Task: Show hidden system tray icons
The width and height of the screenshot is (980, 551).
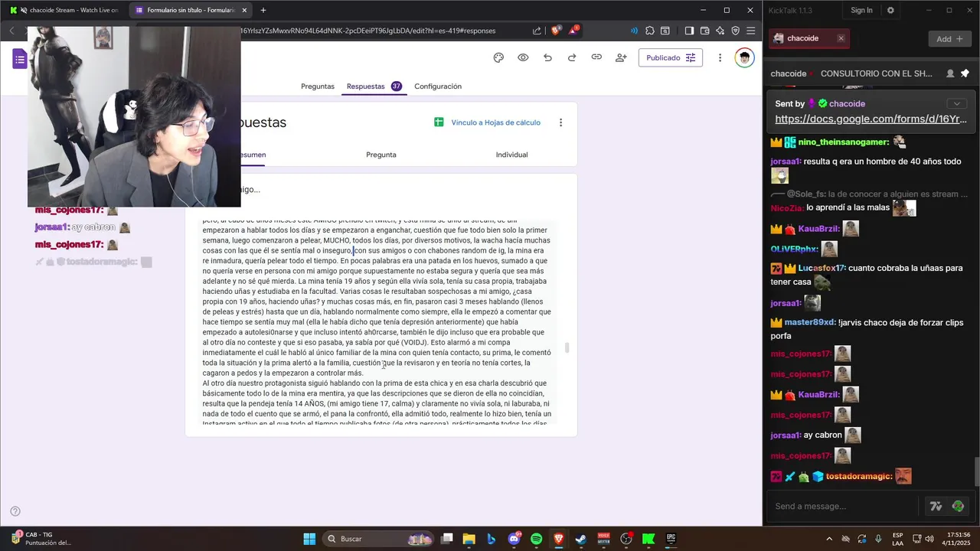Action: 829,539
